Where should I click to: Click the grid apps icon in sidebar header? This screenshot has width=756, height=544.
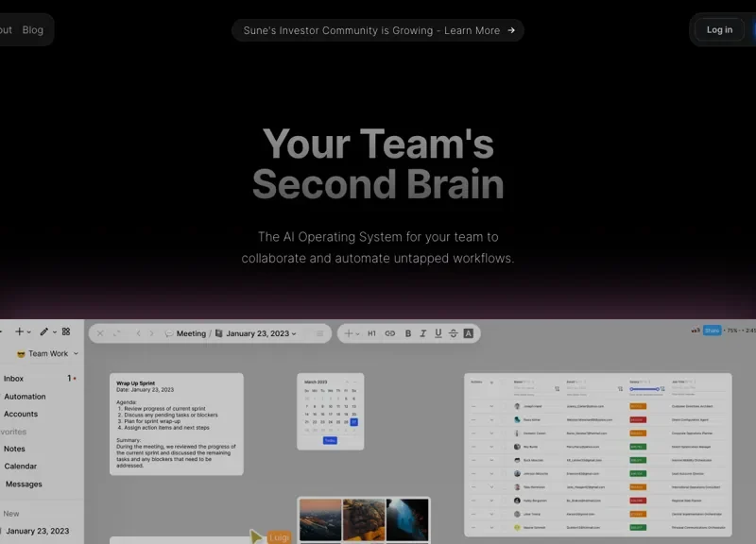point(66,332)
